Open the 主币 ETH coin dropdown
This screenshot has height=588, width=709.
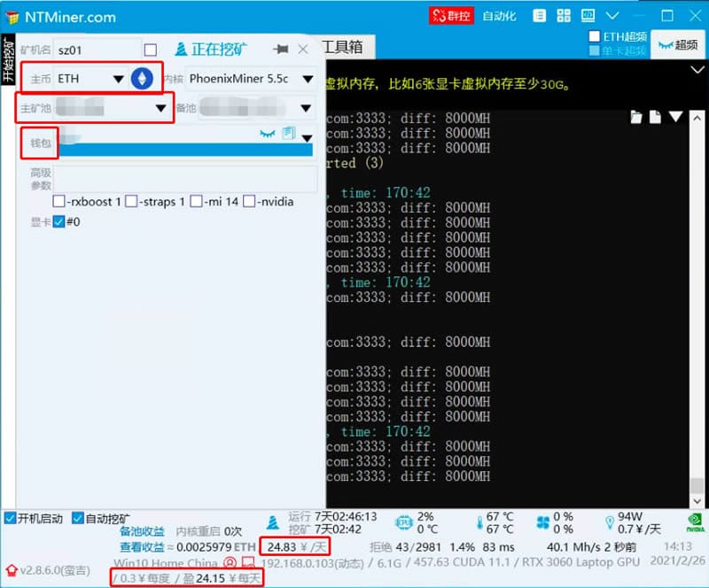point(117,78)
